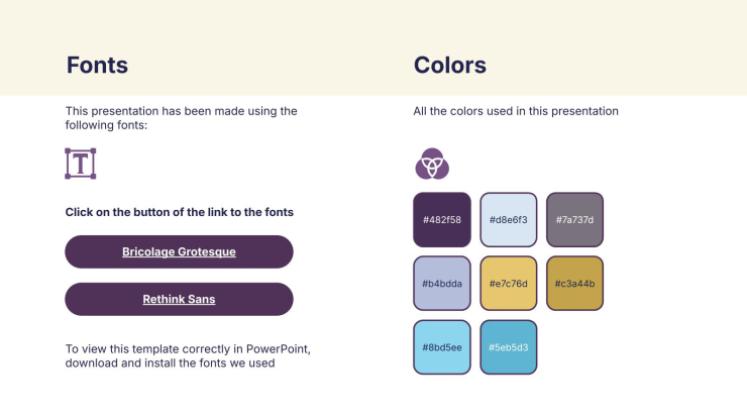Select the yellow #e7c76d swatch

pos(508,284)
